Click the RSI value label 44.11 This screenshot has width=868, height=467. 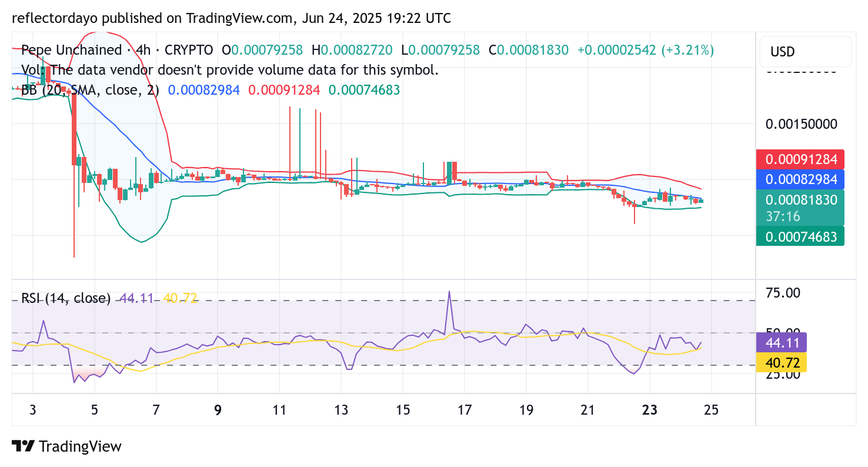[x=782, y=342]
